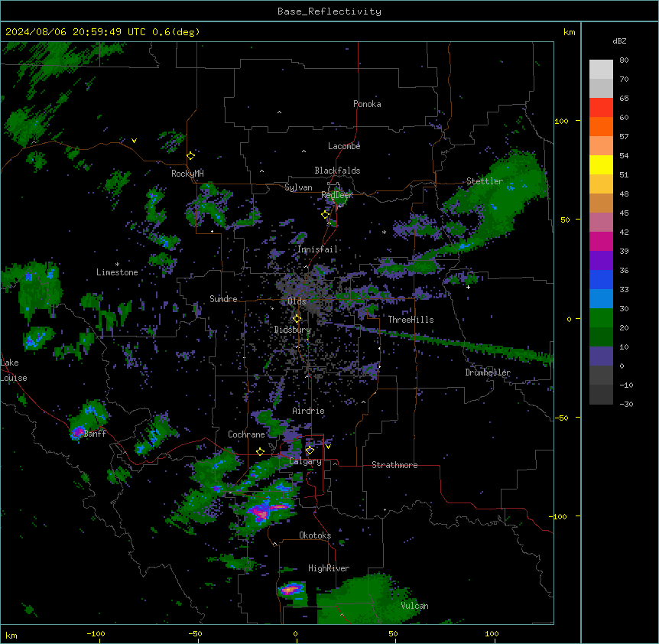Select the purple 39-36 dBZ legend swatch

point(601,261)
